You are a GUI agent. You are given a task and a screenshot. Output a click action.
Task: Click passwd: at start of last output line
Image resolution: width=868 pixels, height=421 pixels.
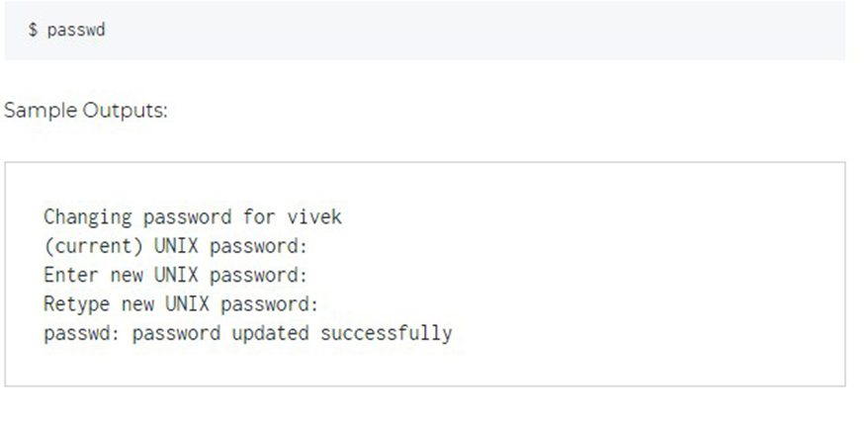(82, 333)
